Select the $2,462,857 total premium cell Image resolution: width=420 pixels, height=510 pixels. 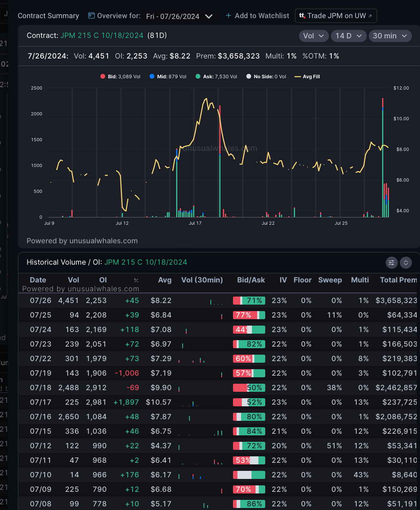click(396, 388)
